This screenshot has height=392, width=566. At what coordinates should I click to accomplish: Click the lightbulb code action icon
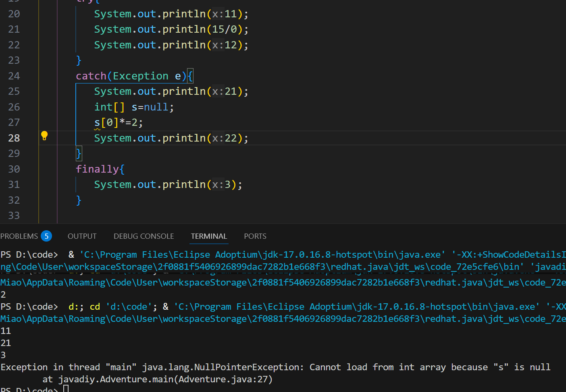(x=44, y=136)
